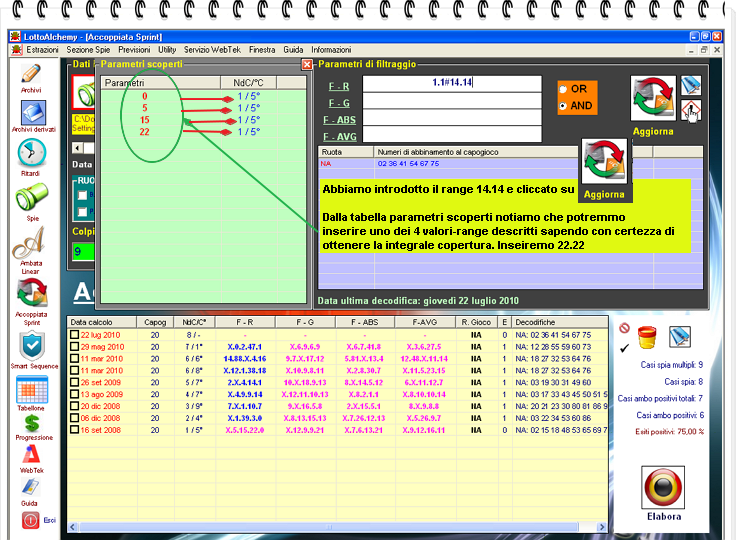The width and height of the screenshot is (736, 540).
Task: Click the LottoAlchemy menu bar logo icon
Action: pyautogui.click(x=17, y=50)
